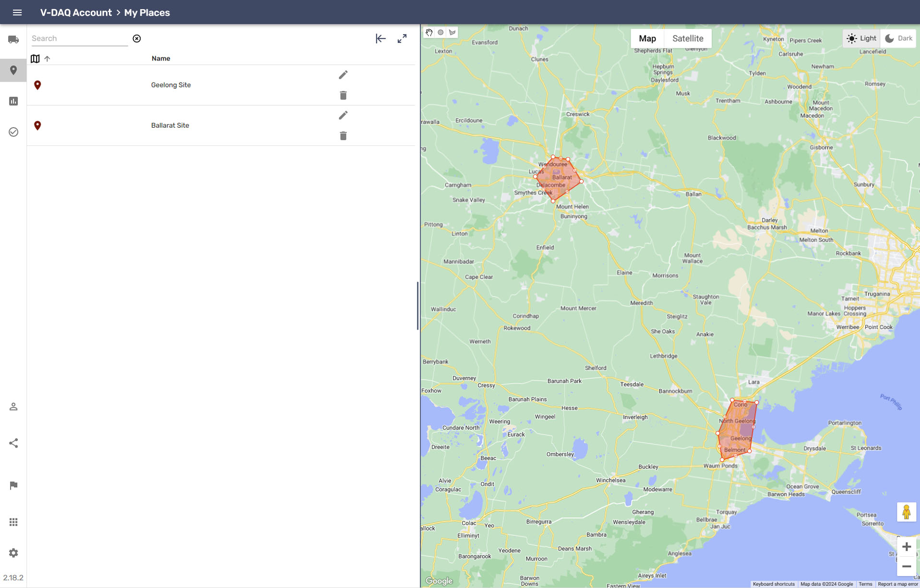The width and height of the screenshot is (920, 588).
Task: Locate Geelong Site via its pin icon
Action: [x=37, y=85]
